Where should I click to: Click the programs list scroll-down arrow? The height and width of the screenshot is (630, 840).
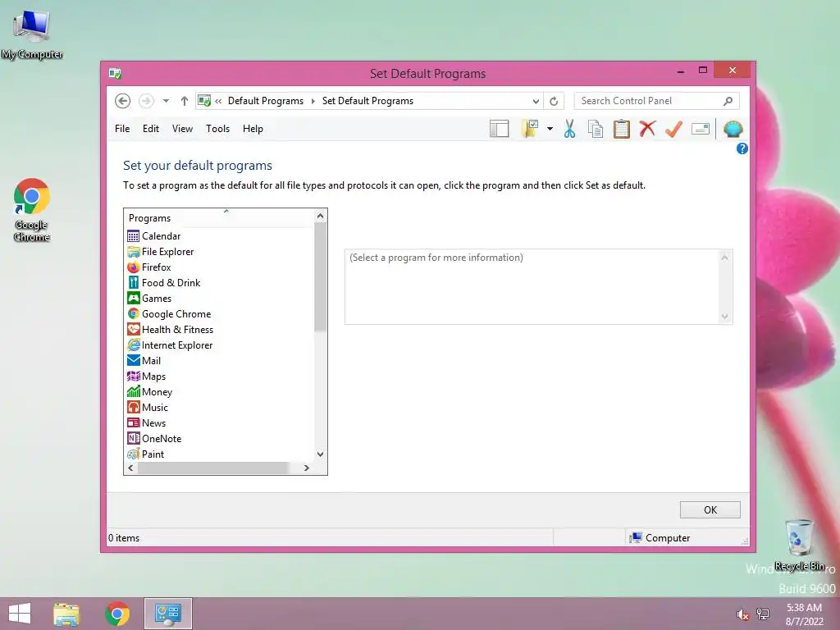pyautogui.click(x=320, y=454)
